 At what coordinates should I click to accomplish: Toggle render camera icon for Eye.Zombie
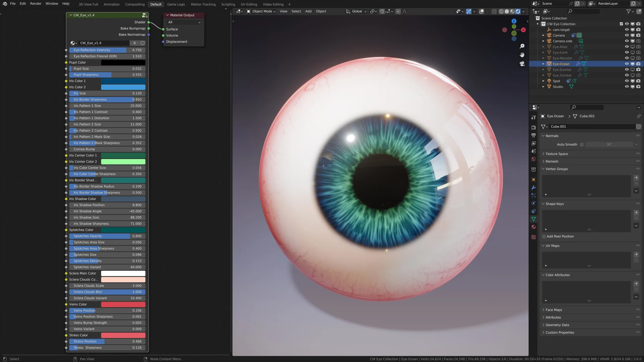coord(638,75)
